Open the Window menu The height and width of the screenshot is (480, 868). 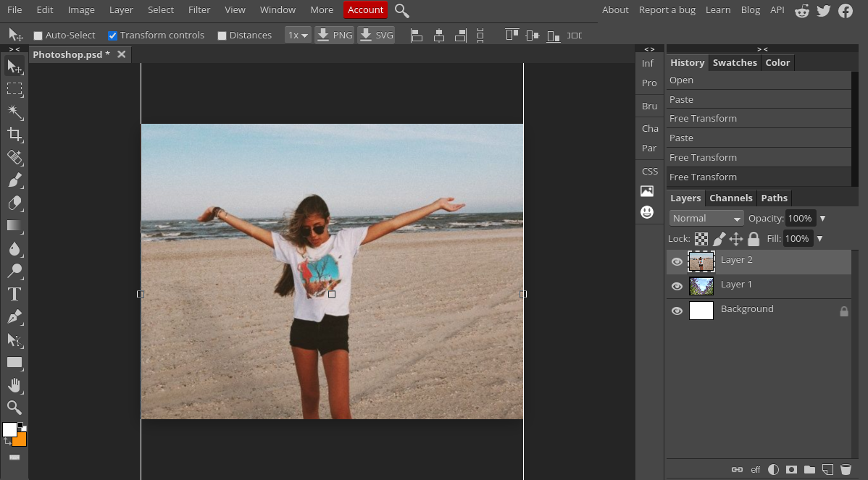pyautogui.click(x=277, y=10)
